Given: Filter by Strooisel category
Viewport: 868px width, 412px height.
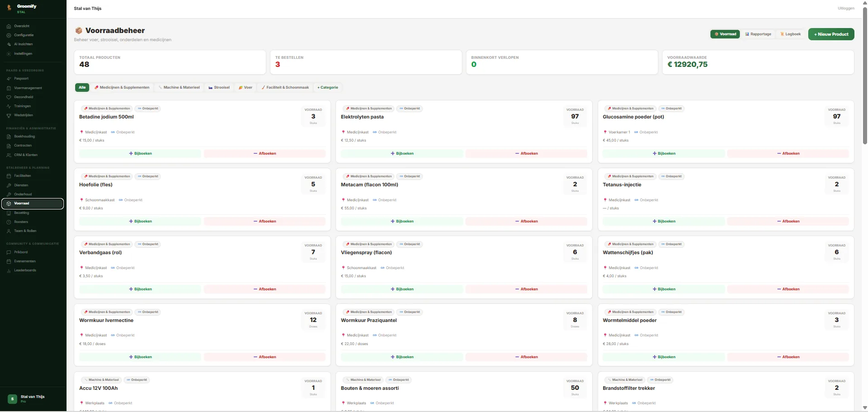Looking at the screenshot, I should [219, 87].
